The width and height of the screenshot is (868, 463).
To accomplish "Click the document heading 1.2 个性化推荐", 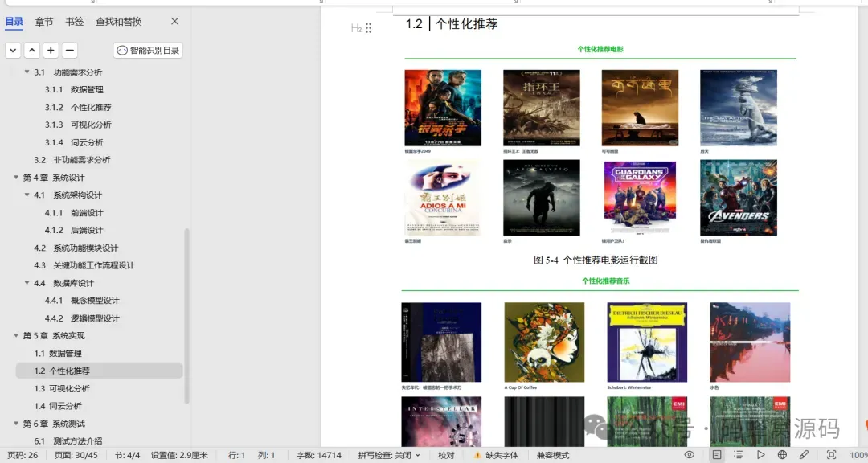I will (452, 24).
